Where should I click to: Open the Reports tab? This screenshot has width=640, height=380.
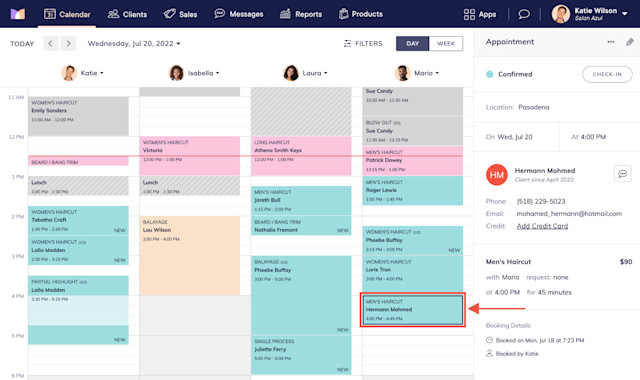[301, 14]
